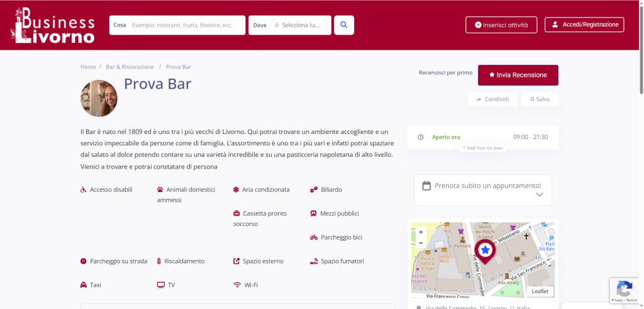Click the map zoom out minus
Screen dimensions: 644x309
coord(421,242)
